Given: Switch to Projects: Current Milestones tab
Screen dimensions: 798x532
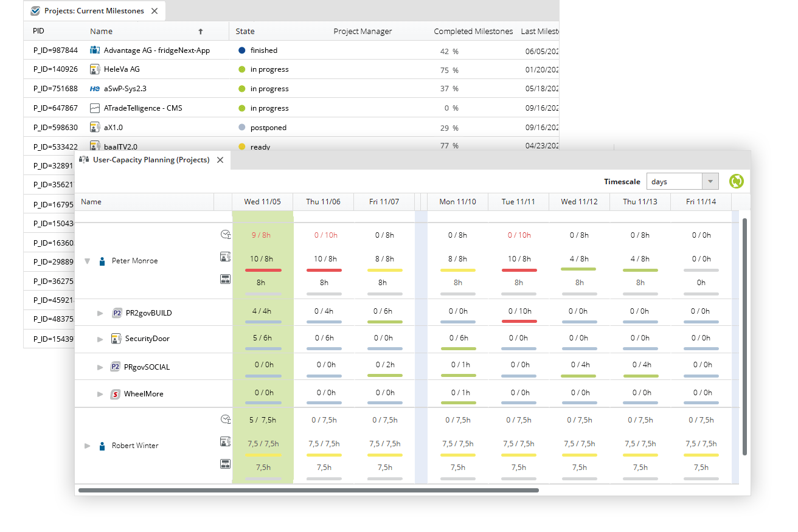Looking at the screenshot, I should tap(94, 11).
